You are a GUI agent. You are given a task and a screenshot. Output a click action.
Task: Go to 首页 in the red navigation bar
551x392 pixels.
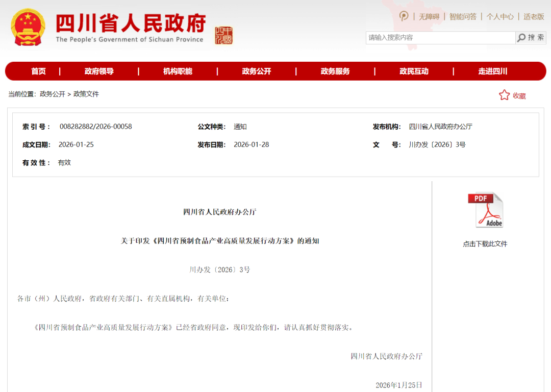coord(38,71)
